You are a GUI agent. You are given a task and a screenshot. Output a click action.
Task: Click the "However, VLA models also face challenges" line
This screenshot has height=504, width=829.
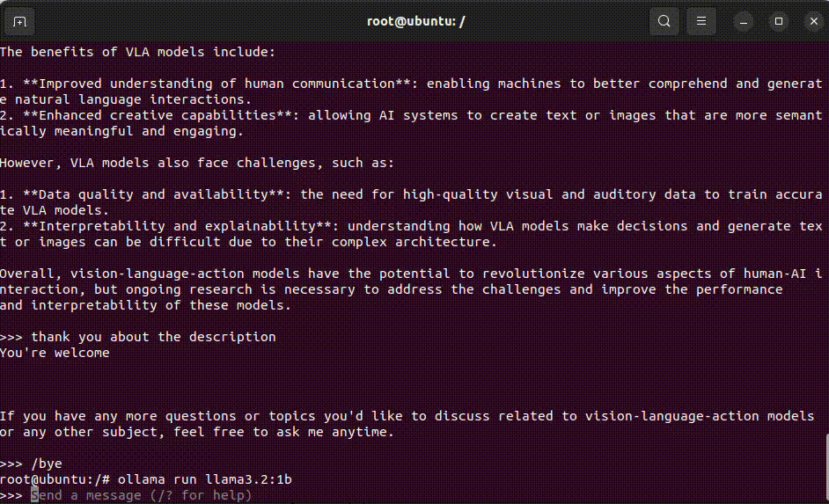[197, 163]
